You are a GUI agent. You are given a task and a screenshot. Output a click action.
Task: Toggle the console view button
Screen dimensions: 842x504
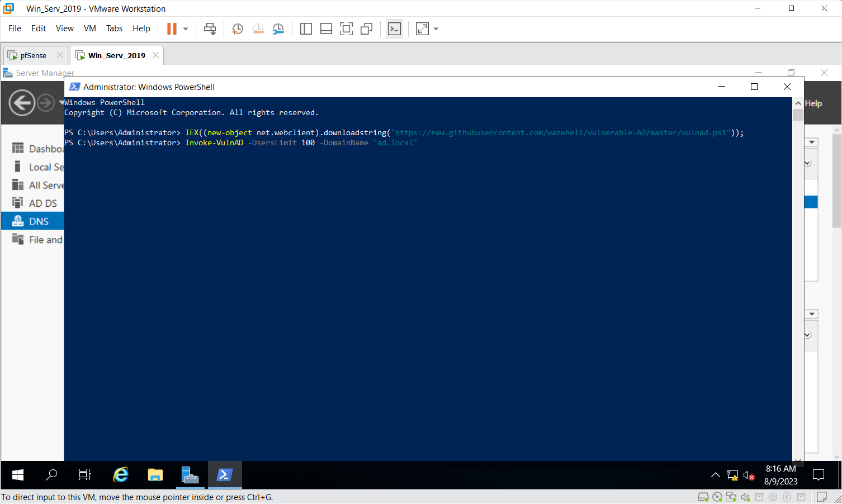click(394, 28)
